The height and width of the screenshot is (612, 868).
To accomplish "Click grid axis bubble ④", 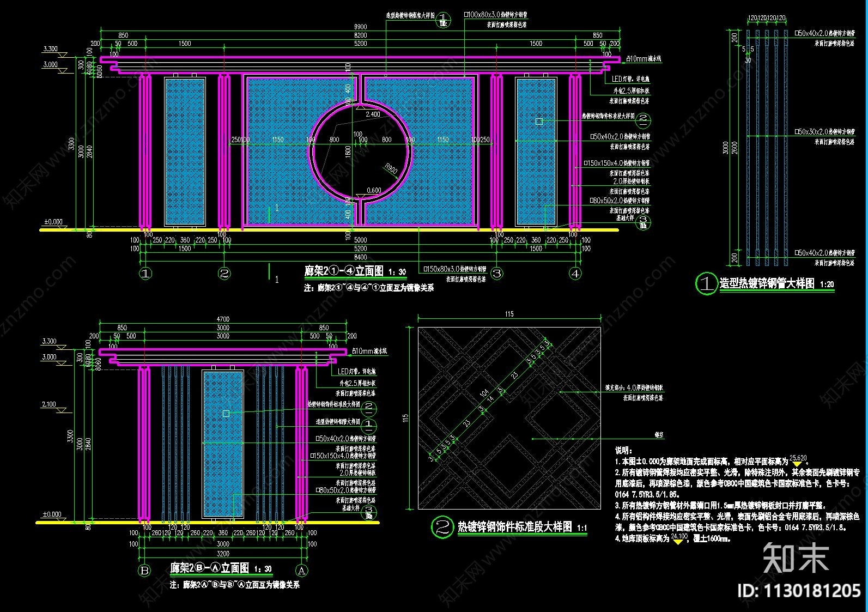I will pyautogui.click(x=575, y=274).
